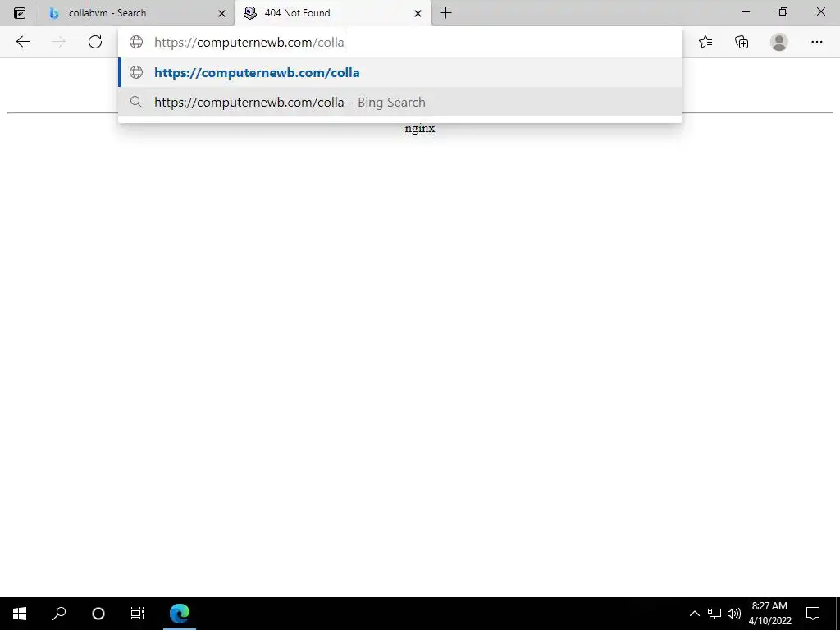840x630 pixels.
Task: Click the search magnifier icon in Bing suggestion
Action: tap(136, 102)
